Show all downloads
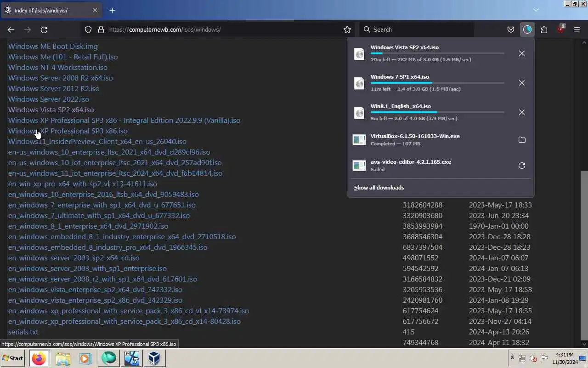The width and height of the screenshot is (588, 368). coord(379,188)
